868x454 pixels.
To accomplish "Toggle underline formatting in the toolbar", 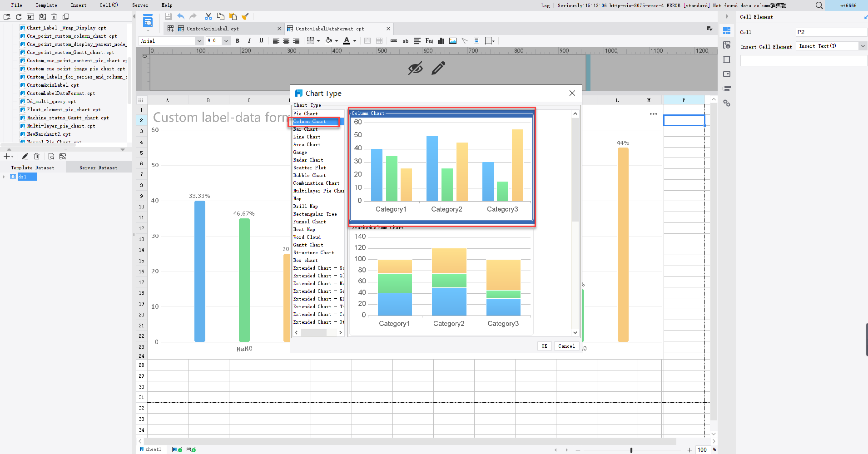I will [261, 41].
